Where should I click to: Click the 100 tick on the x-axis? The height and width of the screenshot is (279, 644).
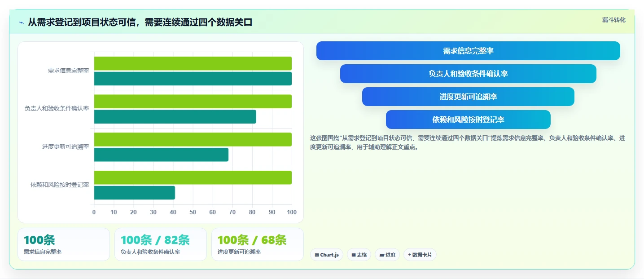click(x=292, y=212)
